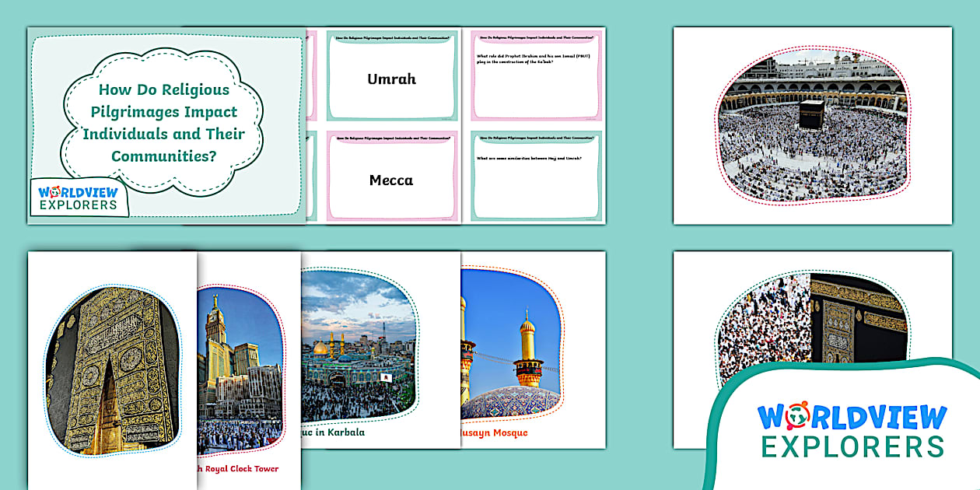Select the Umrah word card
Image resolution: width=980 pixels, height=490 pixels.
click(x=391, y=79)
